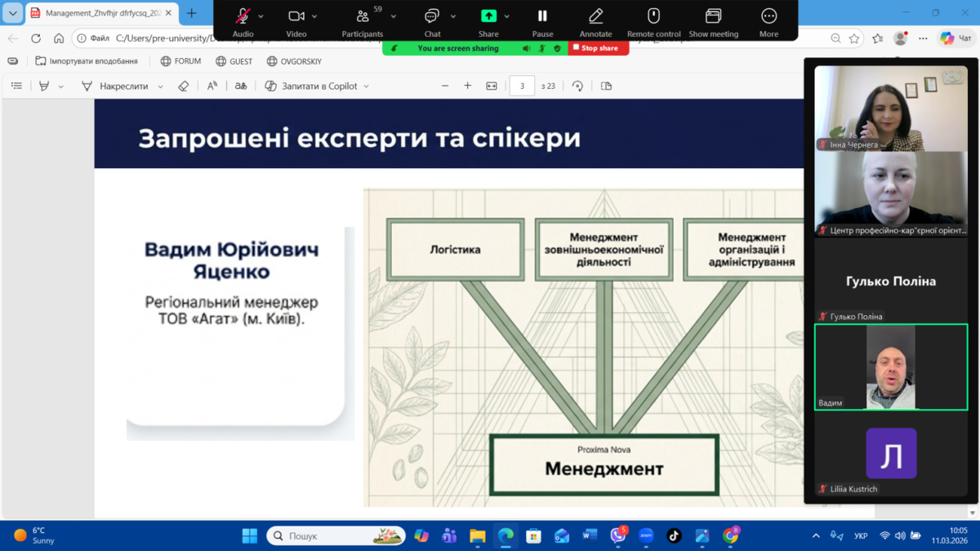Open the Zoom Chat icon

coord(432,16)
